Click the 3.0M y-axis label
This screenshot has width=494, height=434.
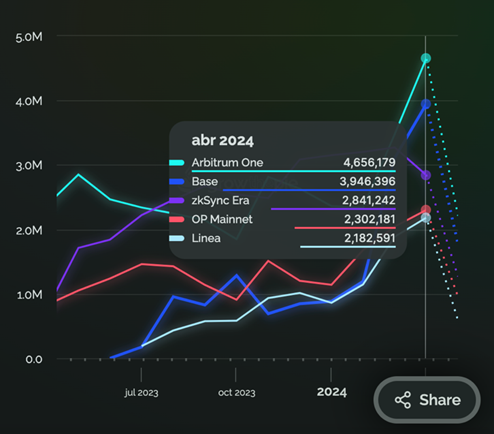(x=29, y=166)
